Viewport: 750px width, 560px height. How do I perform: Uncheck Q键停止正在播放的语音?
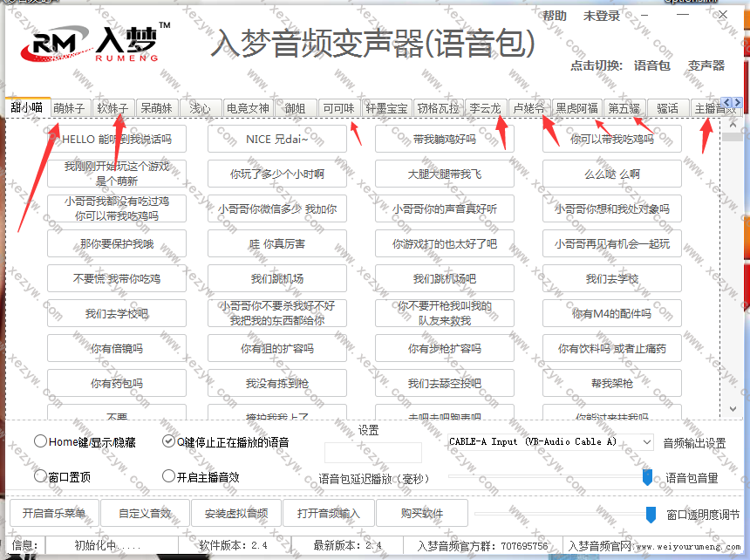169,441
